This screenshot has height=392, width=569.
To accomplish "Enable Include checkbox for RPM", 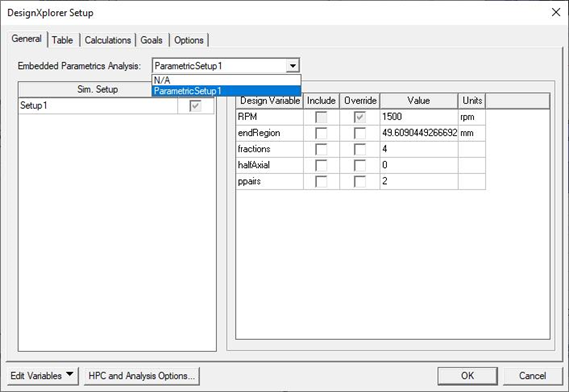I will click(321, 117).
